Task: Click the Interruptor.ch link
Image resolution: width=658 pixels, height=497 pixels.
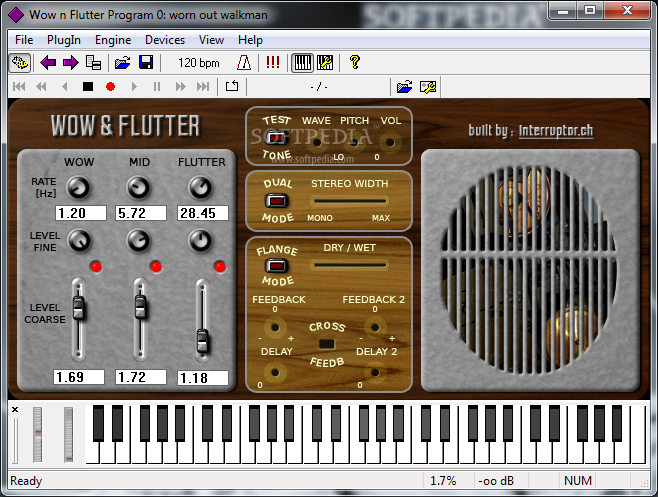Action: (x=556, y=131)
